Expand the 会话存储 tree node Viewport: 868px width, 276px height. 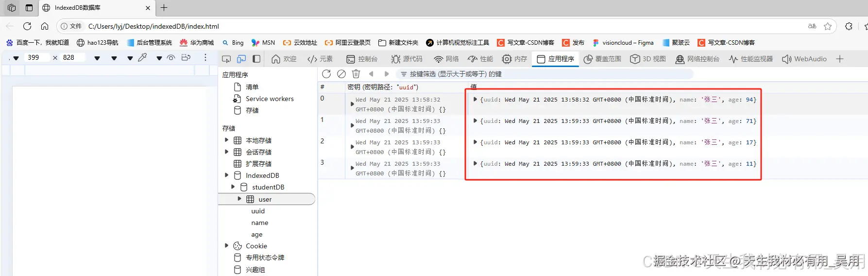[x=226, y=152]
